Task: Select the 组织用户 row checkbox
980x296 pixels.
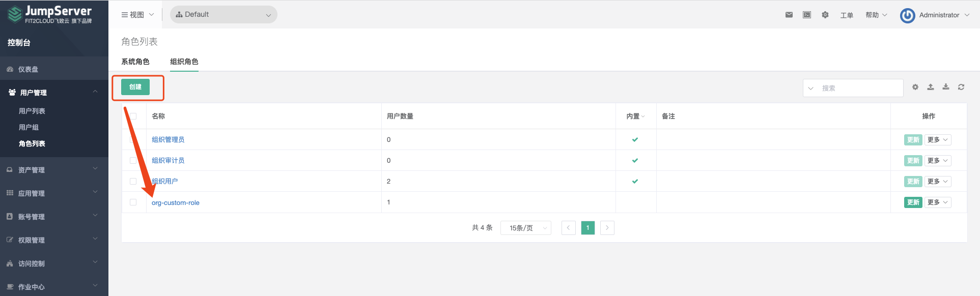Action: click(x=133, y=182)
